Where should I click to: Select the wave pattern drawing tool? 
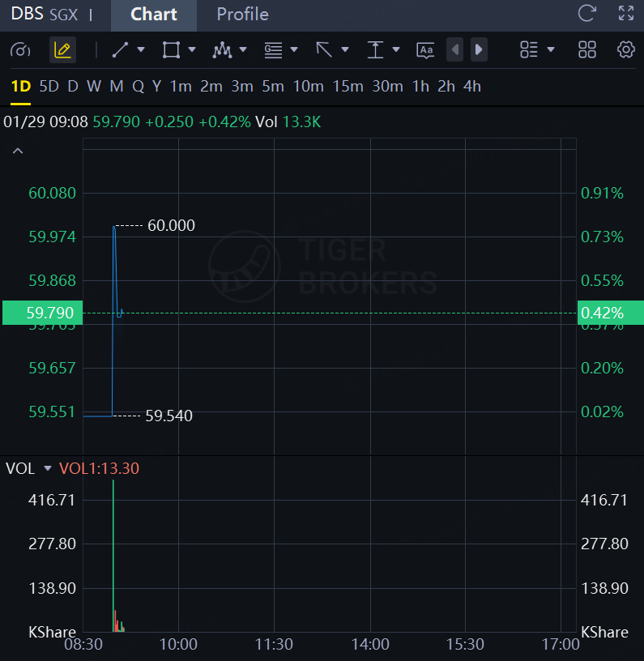222,49
